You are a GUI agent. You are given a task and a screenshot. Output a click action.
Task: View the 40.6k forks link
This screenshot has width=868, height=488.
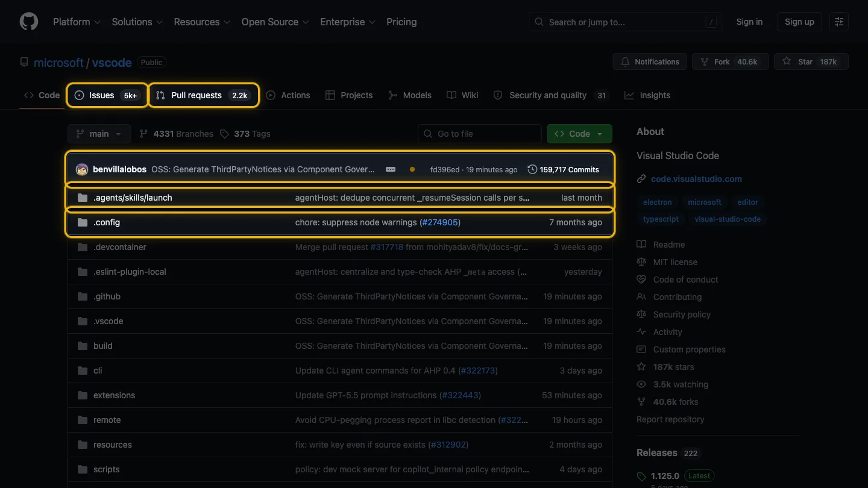(x=667, y=402)
